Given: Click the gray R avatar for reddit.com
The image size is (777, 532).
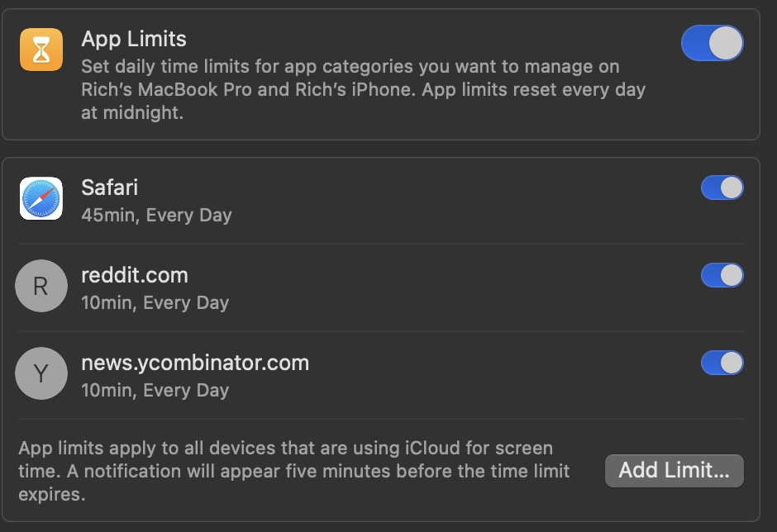Looking at the screenshot, I should (x=41, y=286).
